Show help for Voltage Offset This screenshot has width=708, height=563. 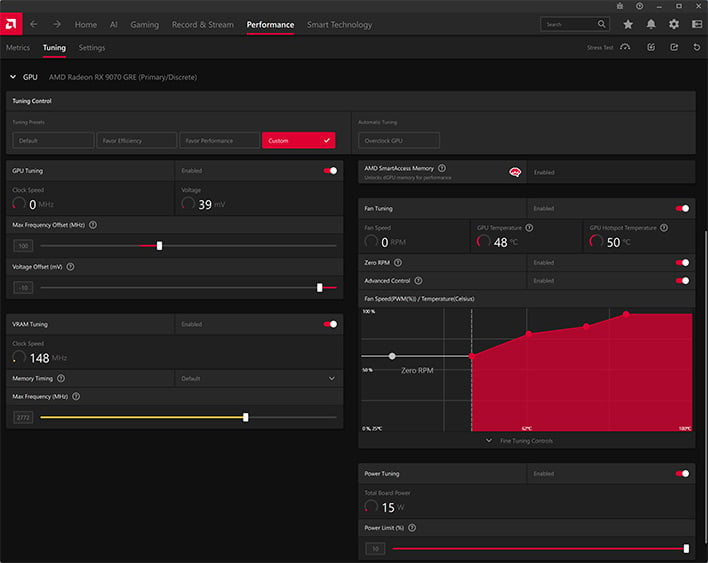tap(70, 267)
